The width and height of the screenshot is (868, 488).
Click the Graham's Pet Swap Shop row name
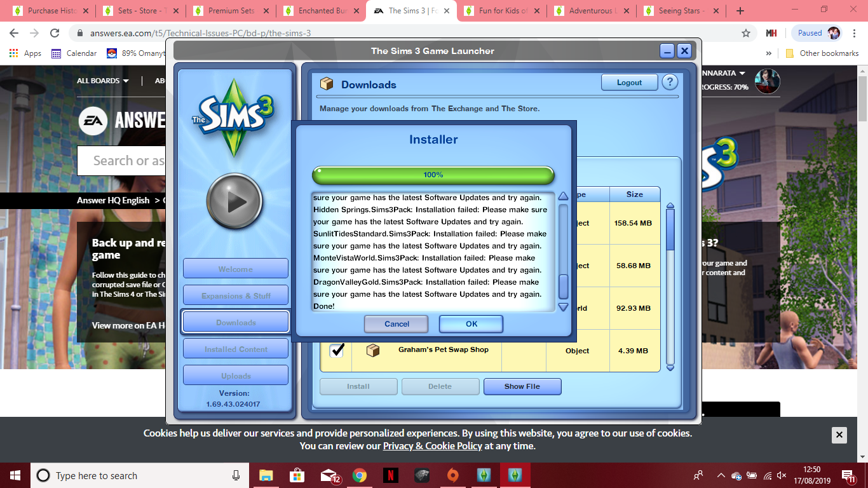pos(444,349)
